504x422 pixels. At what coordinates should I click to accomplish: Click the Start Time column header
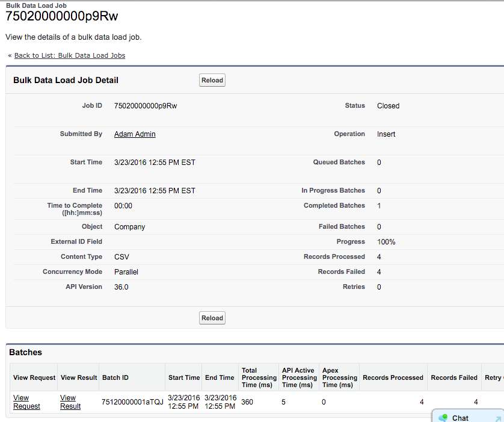tap(183, 377)
